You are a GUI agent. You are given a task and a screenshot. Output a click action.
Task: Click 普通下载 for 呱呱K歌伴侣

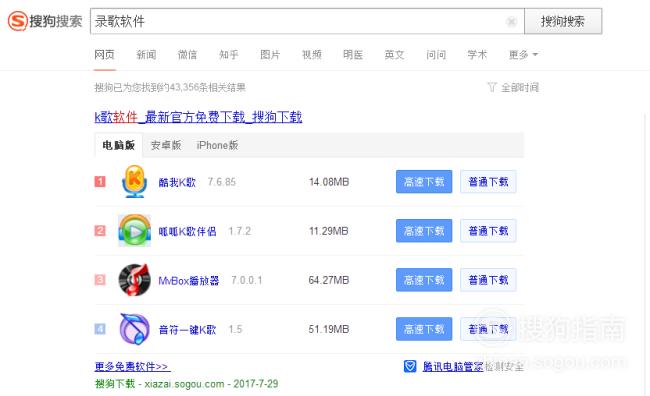[488, 231]
